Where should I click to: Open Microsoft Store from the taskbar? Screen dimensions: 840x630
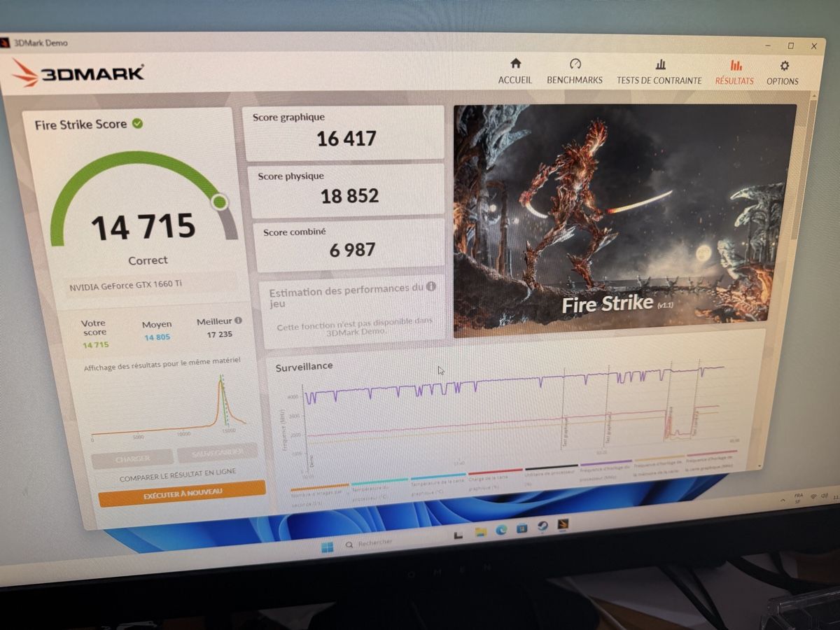(x=522, y=528)
